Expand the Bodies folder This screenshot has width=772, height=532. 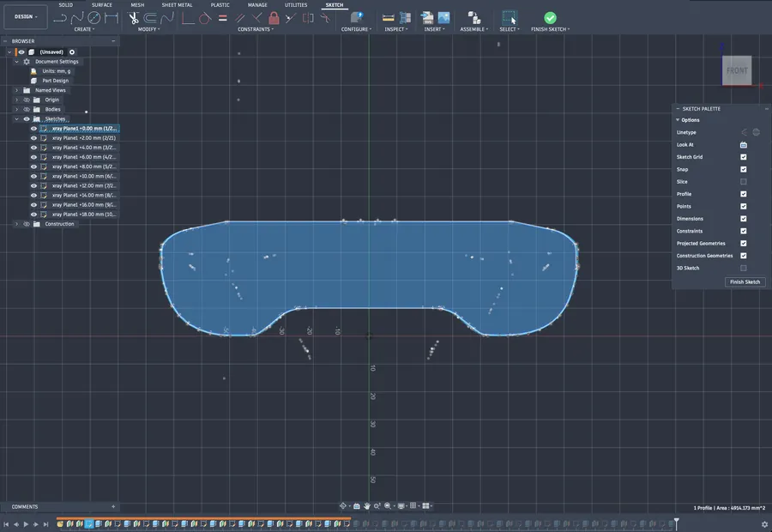pyautogui.click(x=16, y=109)
